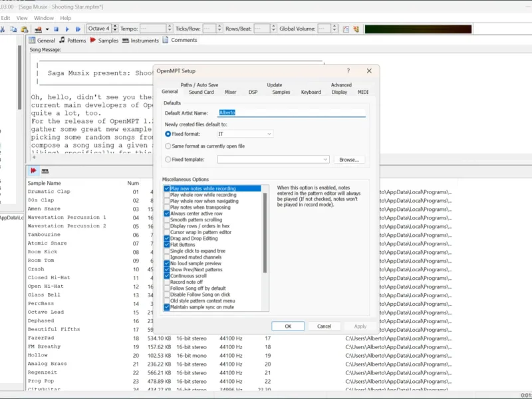The width and height of the screenshot is (532, 399).
Task: Open the Comments view tab
Action: point(180,40)
